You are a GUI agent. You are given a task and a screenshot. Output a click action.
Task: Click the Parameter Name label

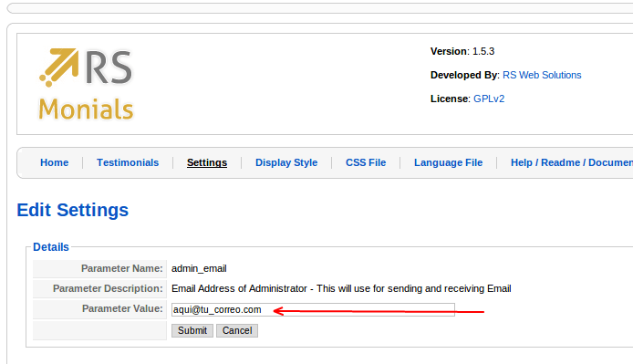coord(122,268)
